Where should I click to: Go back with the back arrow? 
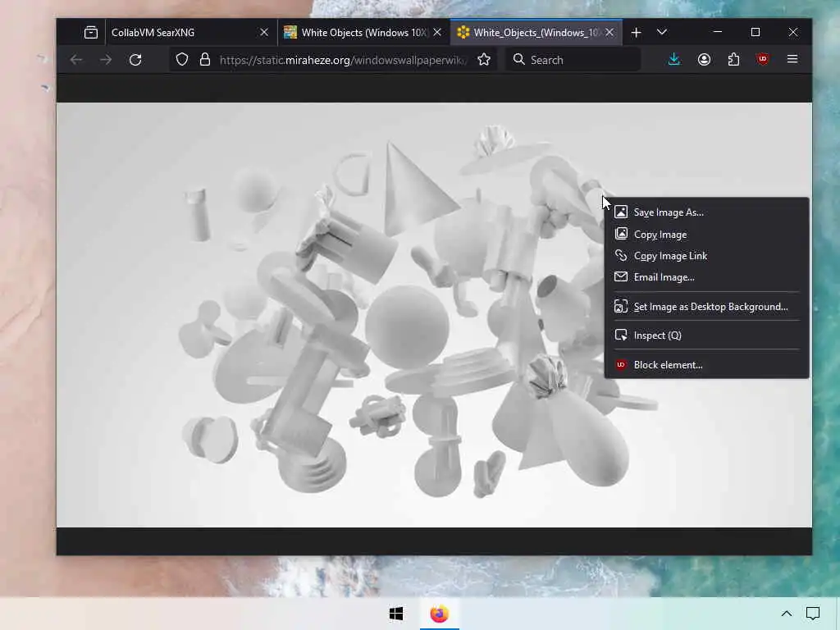pos(76,59)
